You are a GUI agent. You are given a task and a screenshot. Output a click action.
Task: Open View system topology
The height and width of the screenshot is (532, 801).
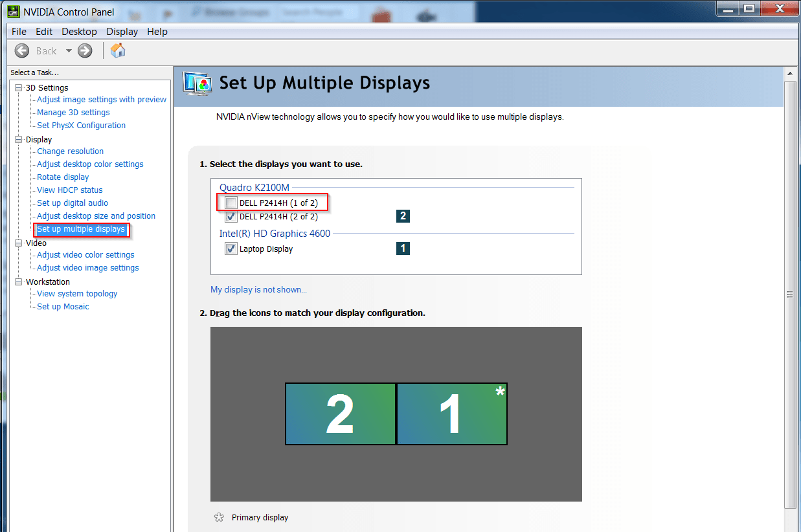77,294
